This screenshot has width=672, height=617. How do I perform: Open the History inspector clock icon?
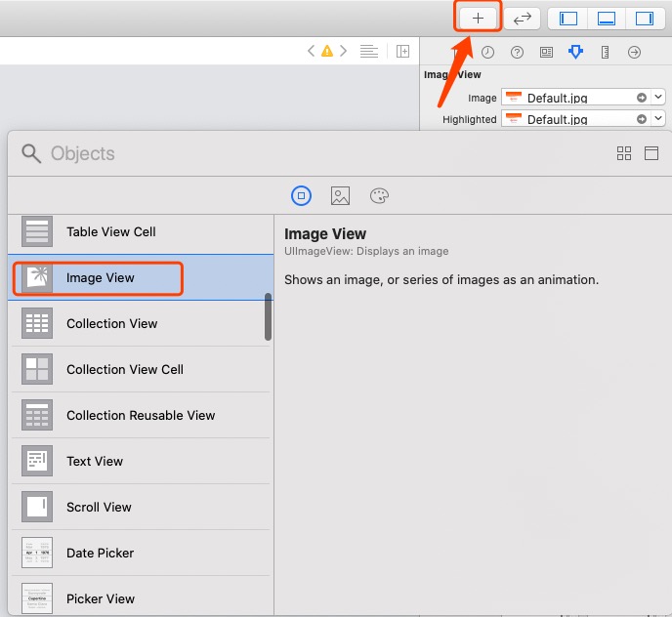coord(487,52)
